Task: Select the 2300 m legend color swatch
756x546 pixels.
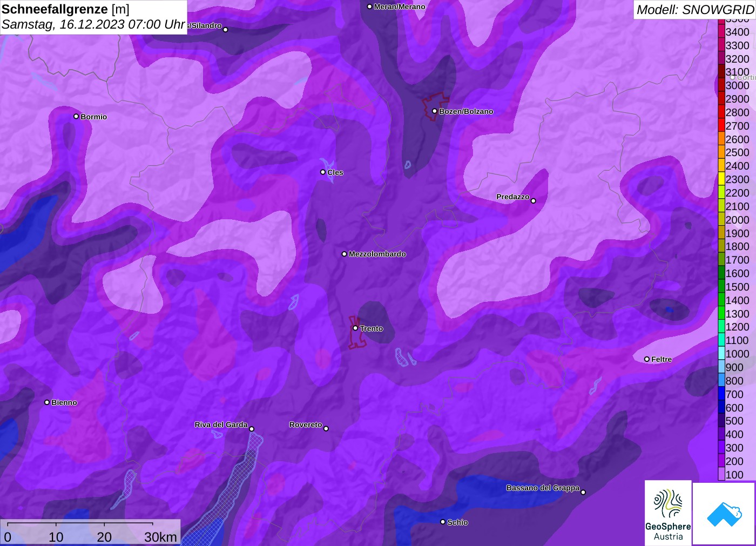Action: tap(721, 179)
